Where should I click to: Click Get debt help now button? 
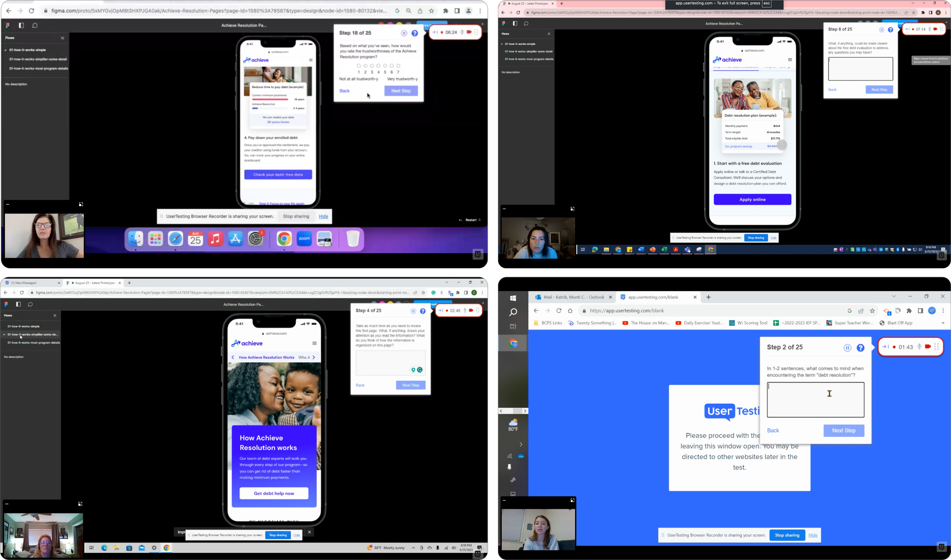click(274, 493)
